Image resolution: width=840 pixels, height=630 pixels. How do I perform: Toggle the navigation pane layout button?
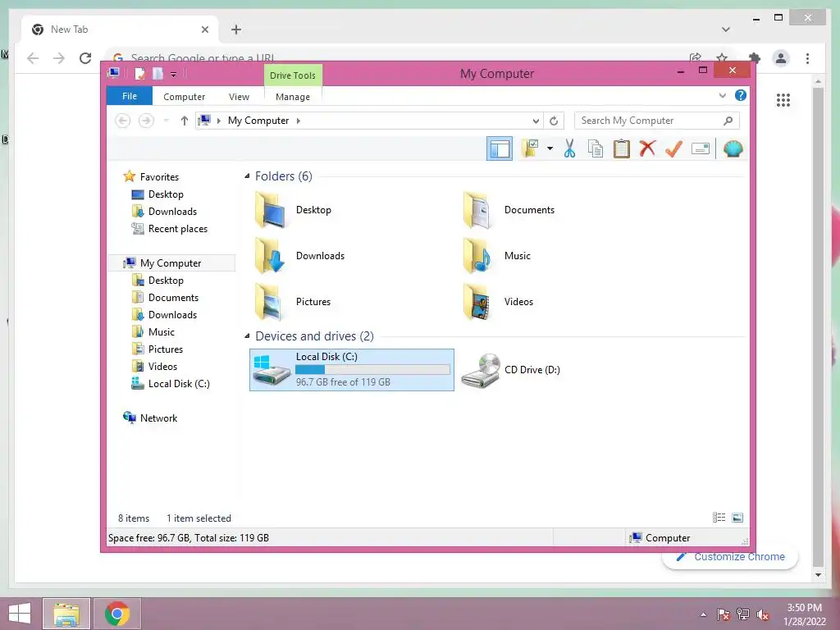(x=500, y=148)
